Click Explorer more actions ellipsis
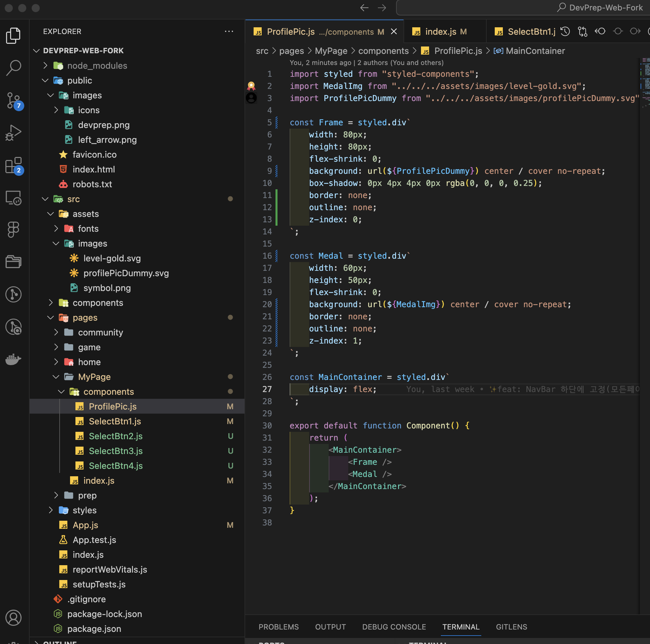This screenshot has width=650, height=644. pyautogui.click(x=229, y=31)
